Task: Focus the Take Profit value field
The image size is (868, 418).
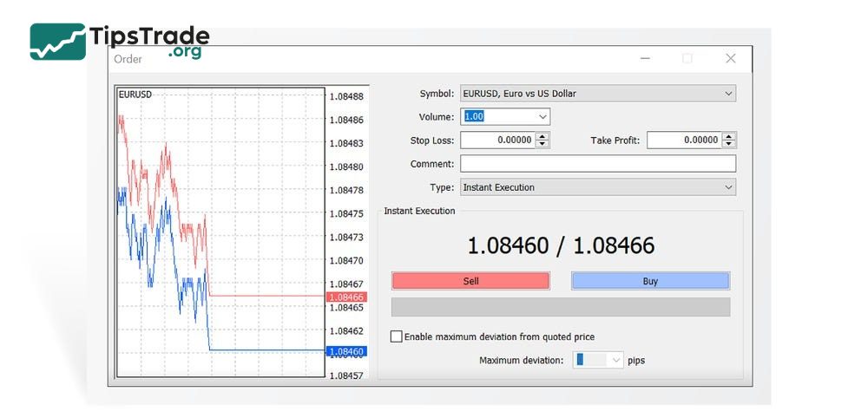Action: (684, 140)
